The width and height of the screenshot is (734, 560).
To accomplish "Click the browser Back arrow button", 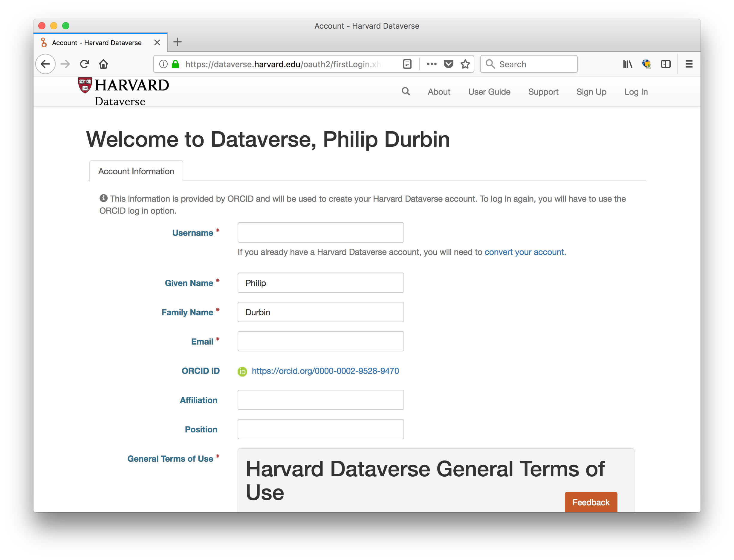I will pyautogui.click(x=45, y=64).
